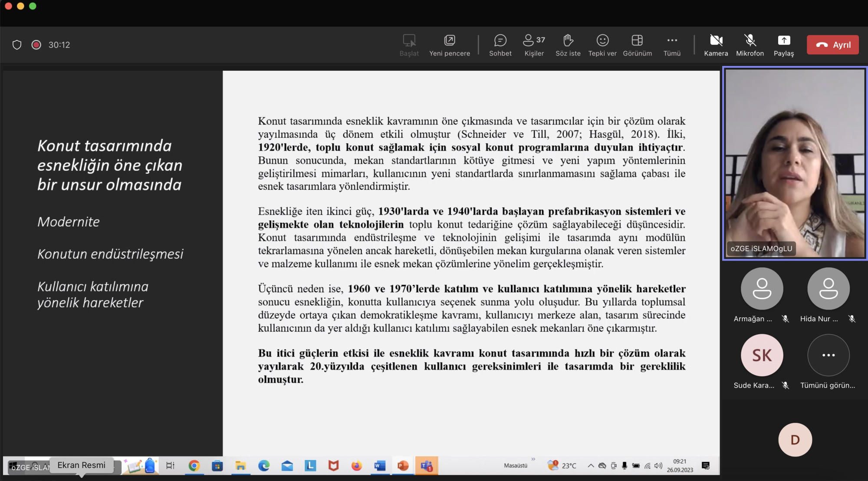
Task: Open McAfee in shared taskbar
Action: pyautogui.click(x=333, y=466)
